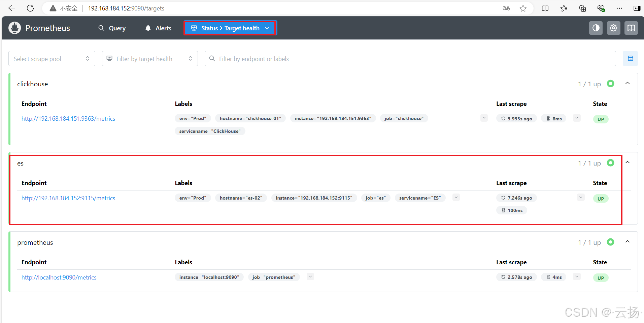
Task: Open the es 9115 metrics endpoint link
Action: coord(68,198)
